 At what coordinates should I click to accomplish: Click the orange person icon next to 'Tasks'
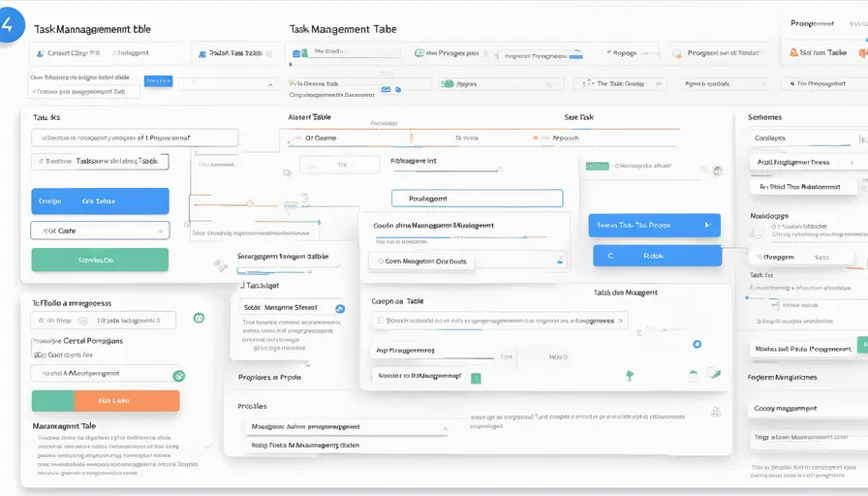[x=794, y=53]
